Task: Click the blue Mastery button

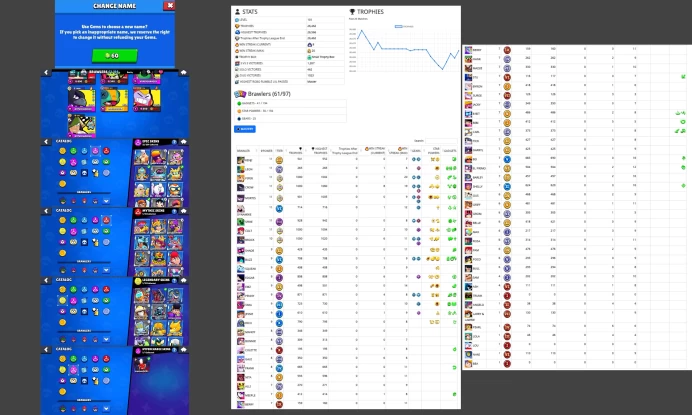Action: coord(245,129)
